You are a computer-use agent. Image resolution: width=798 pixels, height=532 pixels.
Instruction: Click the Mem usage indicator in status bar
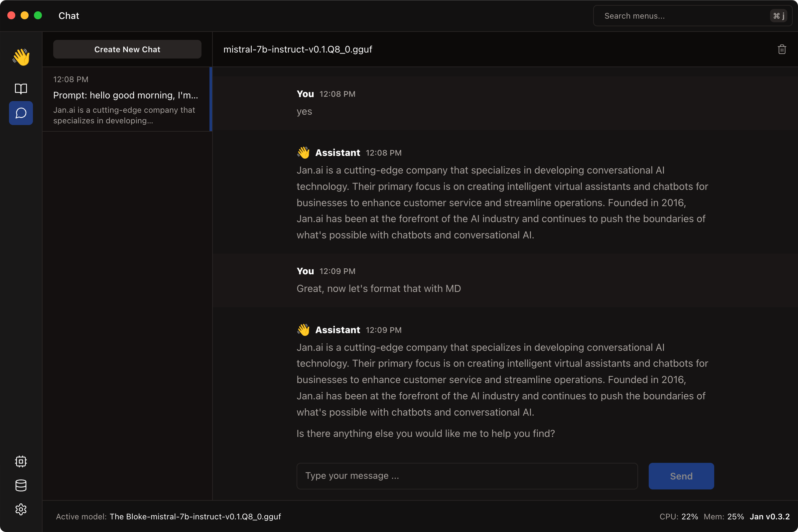(724, 516)
